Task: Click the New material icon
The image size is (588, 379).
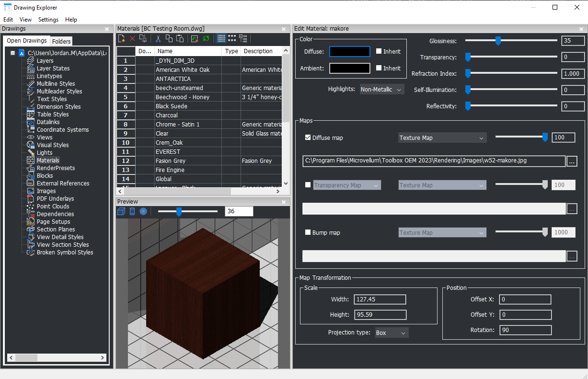Action: [x=122, y=39]
